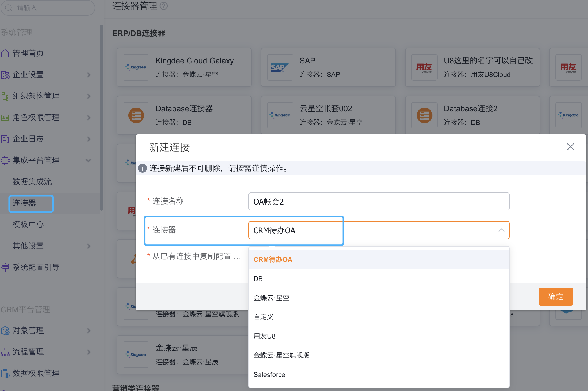Open 连接器 sidebar item
Viewport: 588px width, 391px height.
[x=24, y=203]
